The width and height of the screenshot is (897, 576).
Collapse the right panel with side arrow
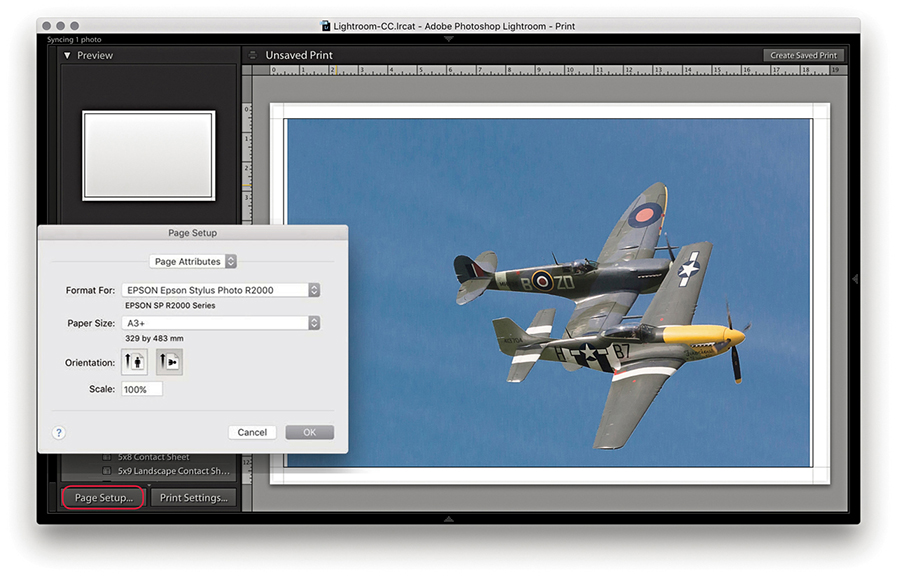(854, 279)
